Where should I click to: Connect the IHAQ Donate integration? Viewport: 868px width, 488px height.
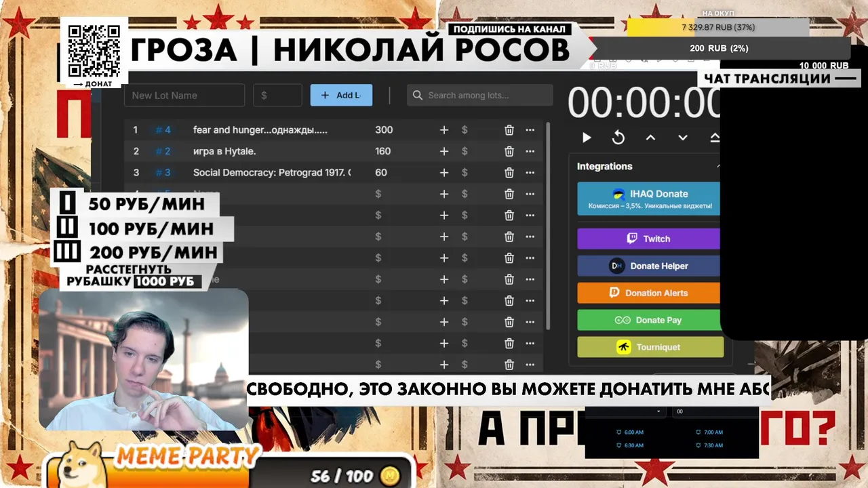649,199
